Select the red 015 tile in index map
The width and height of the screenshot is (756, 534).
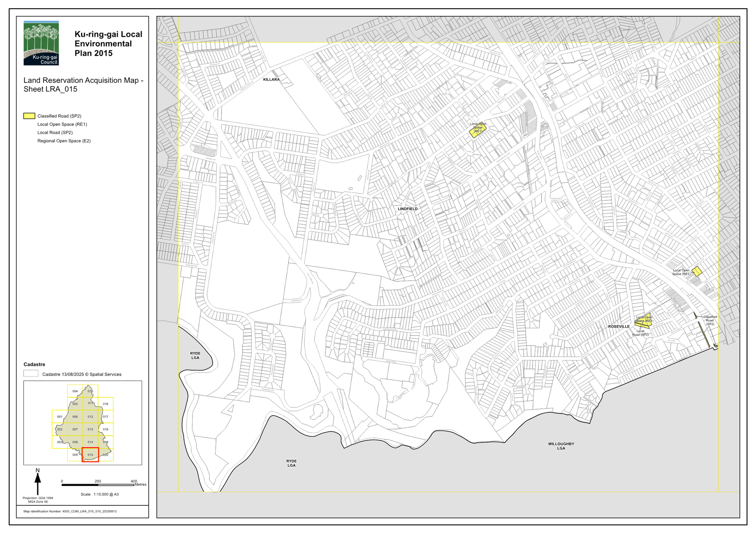[x=90, y=454]
